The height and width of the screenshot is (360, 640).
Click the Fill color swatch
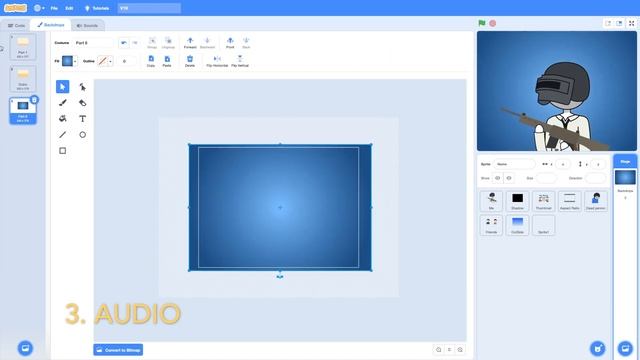click(x=67, y=61)
